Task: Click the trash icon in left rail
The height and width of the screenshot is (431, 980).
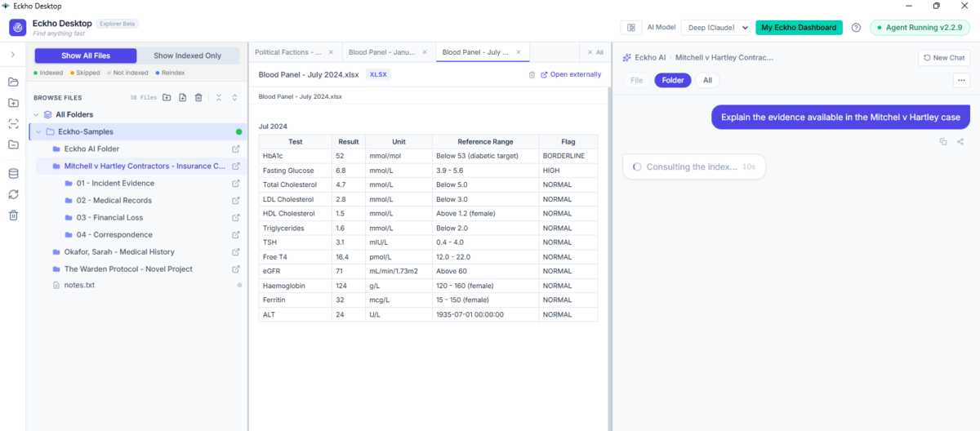Action: click(x=13, y=215)
